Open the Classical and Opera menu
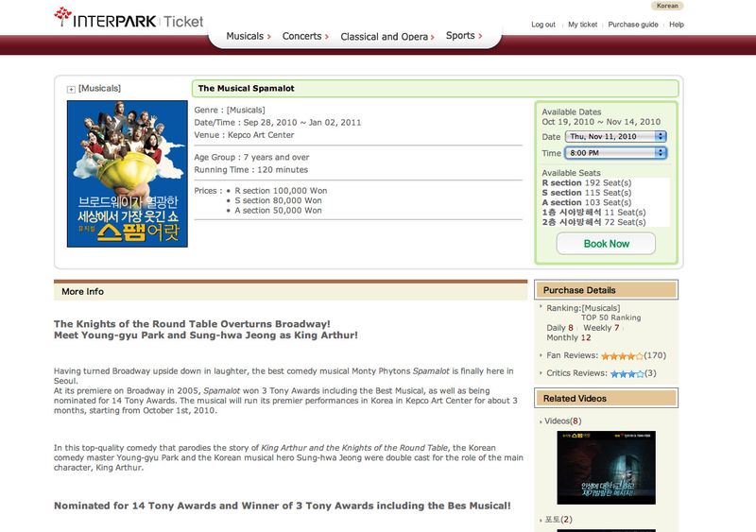The image size is (756, 532). 387,37
